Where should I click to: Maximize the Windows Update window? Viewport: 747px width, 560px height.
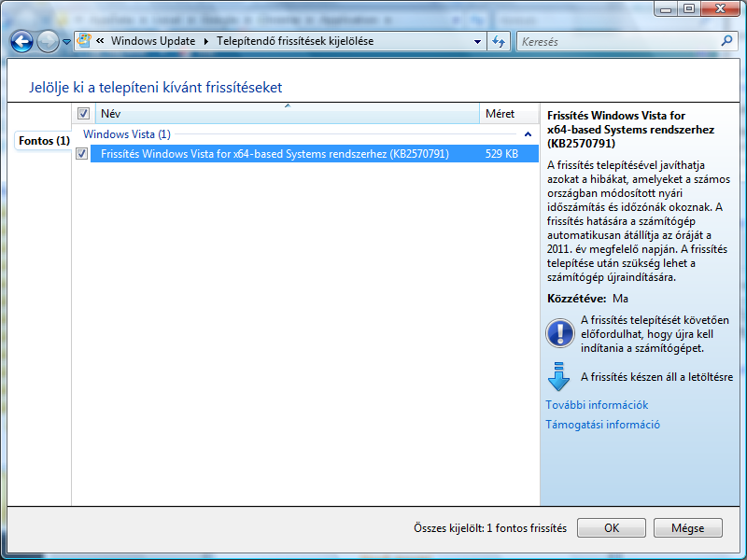click(x=689, y=8)
